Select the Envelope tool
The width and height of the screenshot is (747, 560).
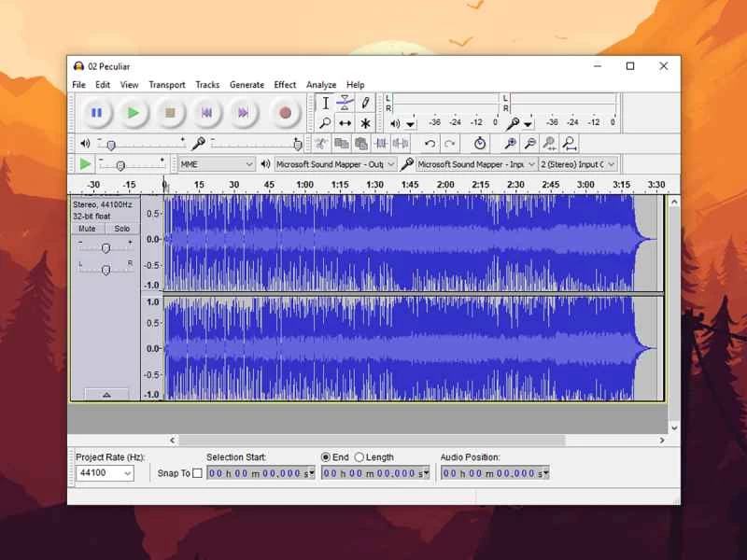(345, 103)
